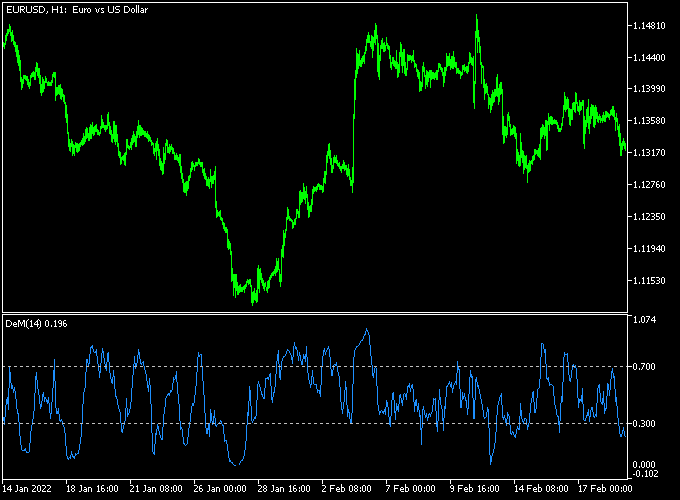Select price level 1.14810 on scale
Image resolution: width=680 pixels, height=500 pixels.
pyautogui.click(x=649, y=26)
